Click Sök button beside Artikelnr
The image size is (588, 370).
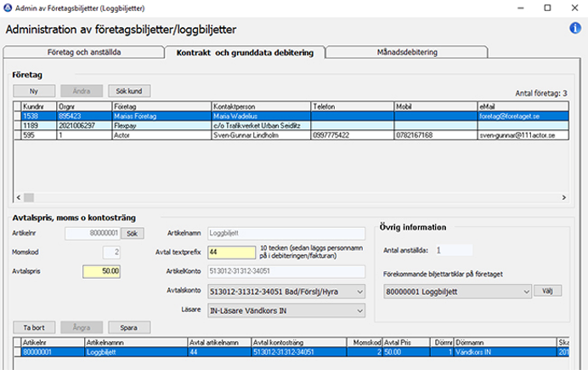pos(132,233)
